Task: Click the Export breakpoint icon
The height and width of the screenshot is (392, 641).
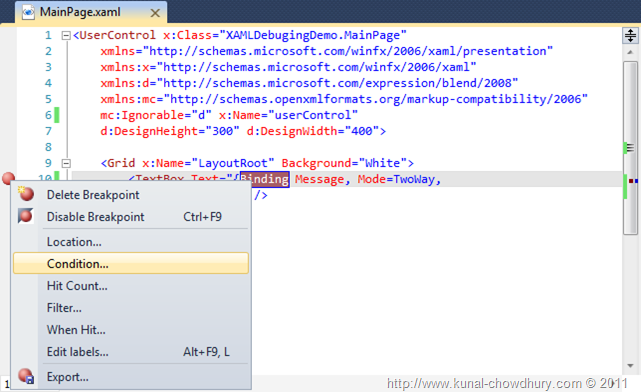Action: (26, 376)
